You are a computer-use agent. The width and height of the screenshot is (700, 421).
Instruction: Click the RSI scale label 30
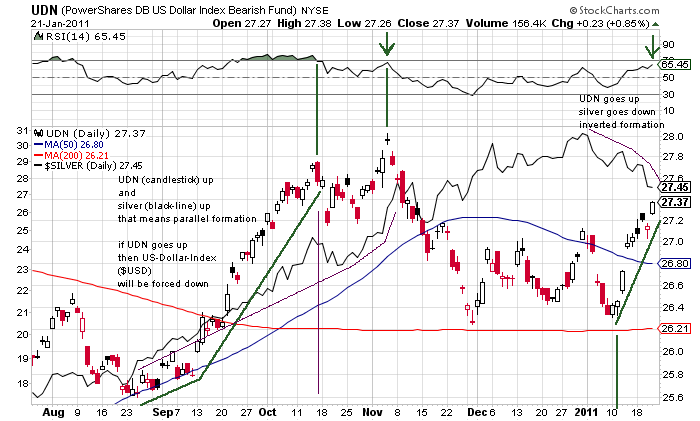pyautogui.click(x=668, y=95)
